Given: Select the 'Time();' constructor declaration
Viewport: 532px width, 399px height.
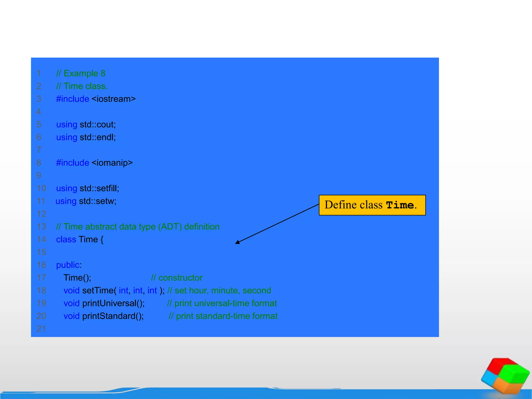Looking at the screenshot, I should 77,278.
